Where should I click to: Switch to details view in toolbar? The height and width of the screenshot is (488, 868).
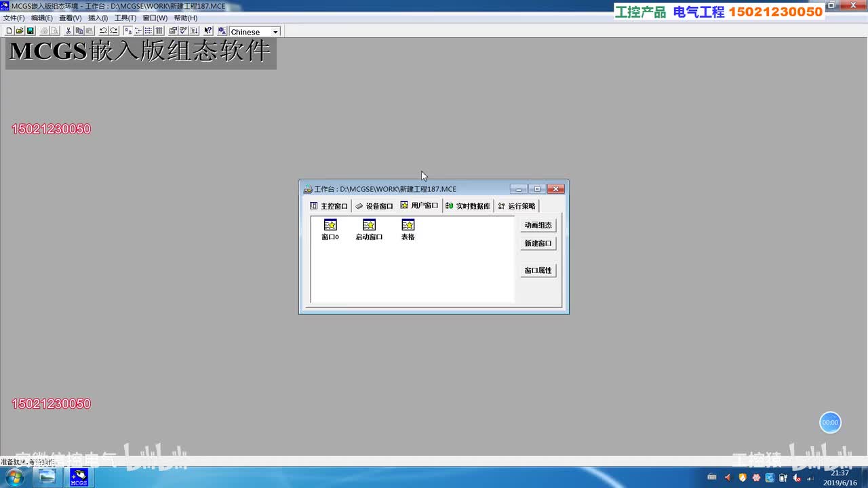(159, 31)
